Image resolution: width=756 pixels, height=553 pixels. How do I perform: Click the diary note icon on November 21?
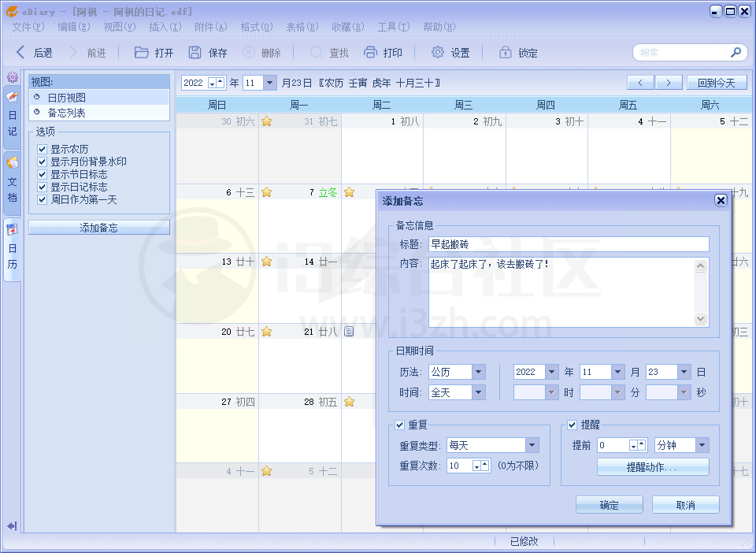click(x=349, y=332)
